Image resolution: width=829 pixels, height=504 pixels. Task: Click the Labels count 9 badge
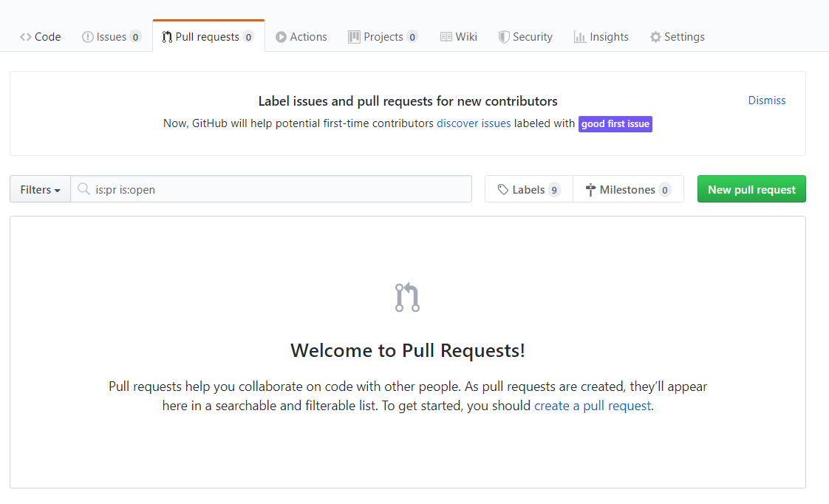point(554,190)
